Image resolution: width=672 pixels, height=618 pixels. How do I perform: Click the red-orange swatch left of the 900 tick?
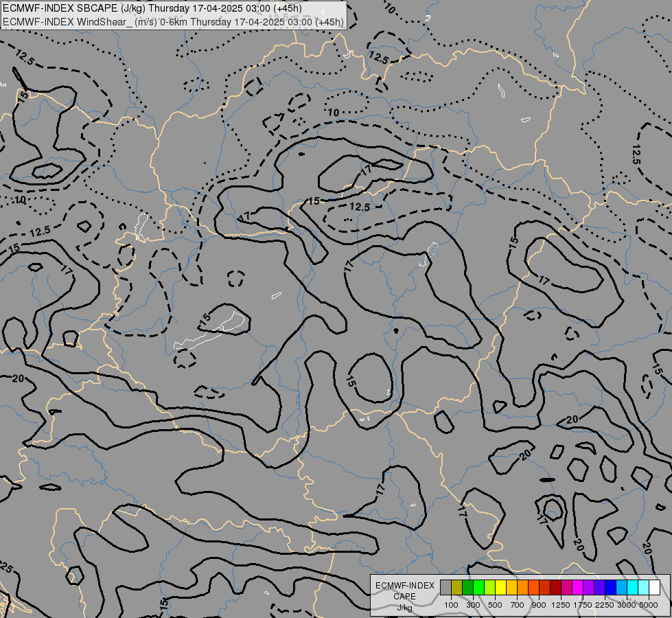pos(533,588)
